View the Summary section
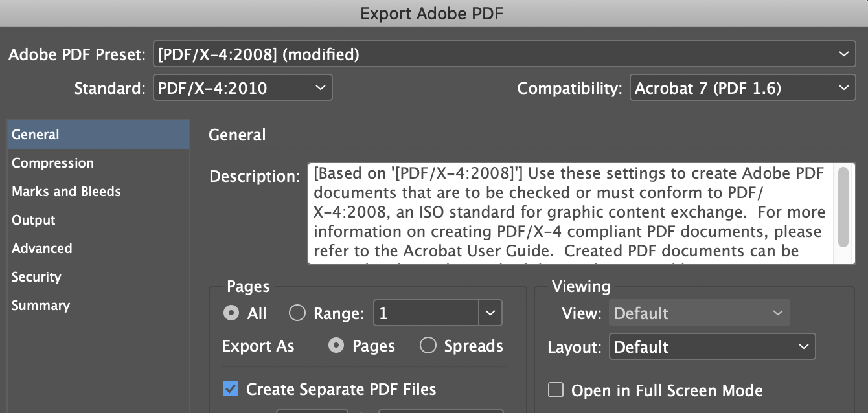868x413 pixels. pyautogui.click(x=41, y=306)
